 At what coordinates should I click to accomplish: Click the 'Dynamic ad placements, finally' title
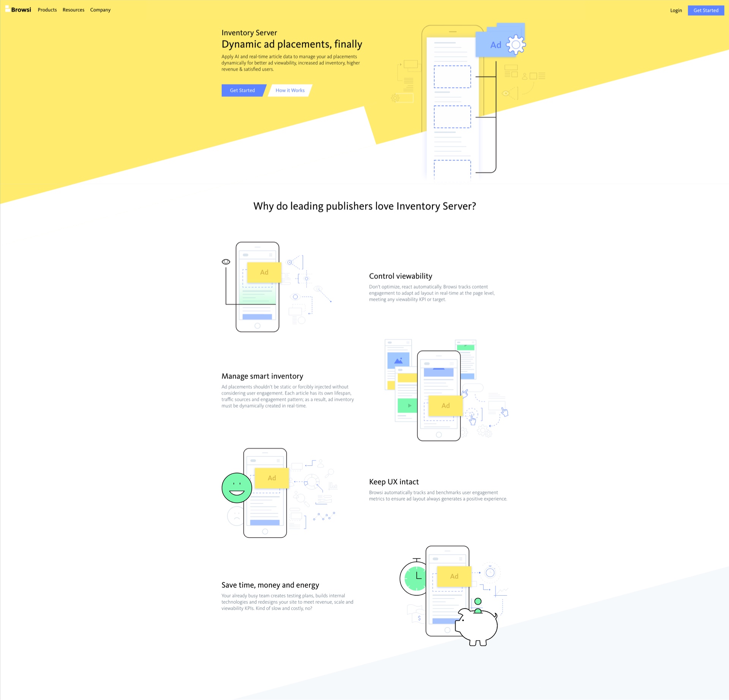292,44
